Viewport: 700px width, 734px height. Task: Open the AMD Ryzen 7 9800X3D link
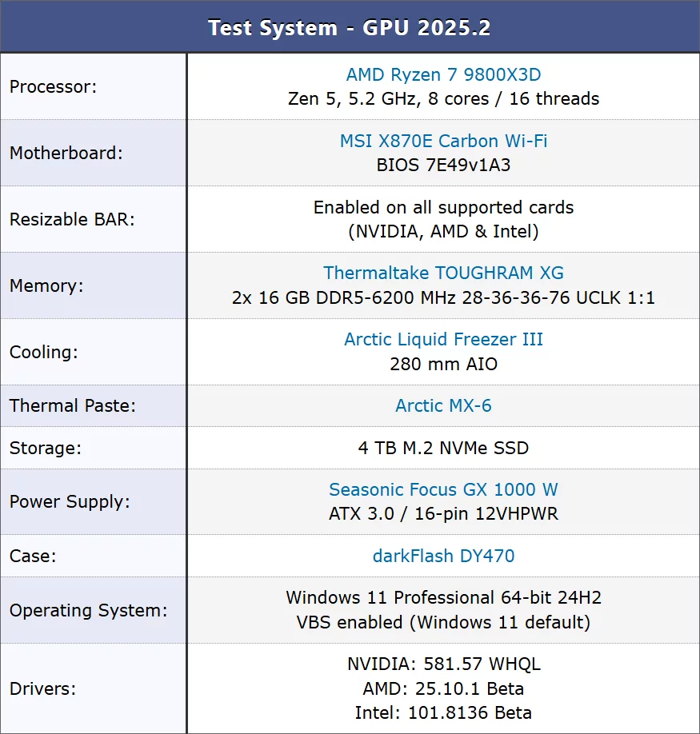pyautogui.click(x=443, y=75)
